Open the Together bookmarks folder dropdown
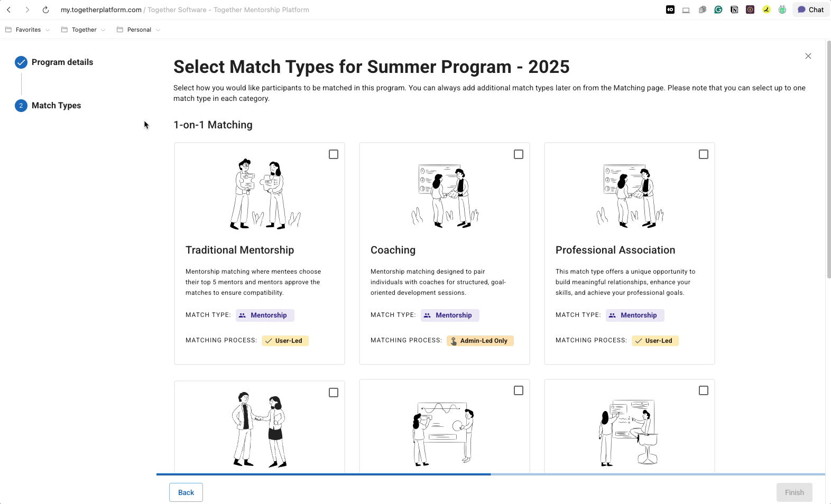The width and height of the screenshot is (831, 504). (x=84, y=30)
